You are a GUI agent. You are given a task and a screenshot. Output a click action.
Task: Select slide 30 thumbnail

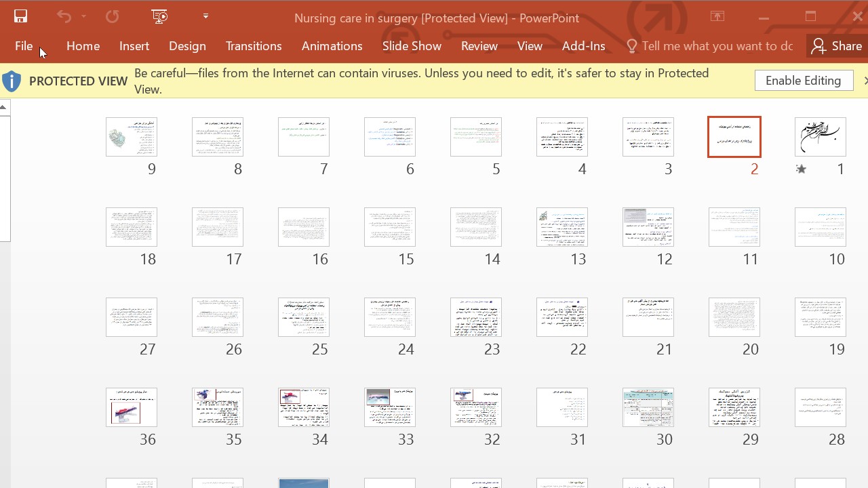(648, 407)
